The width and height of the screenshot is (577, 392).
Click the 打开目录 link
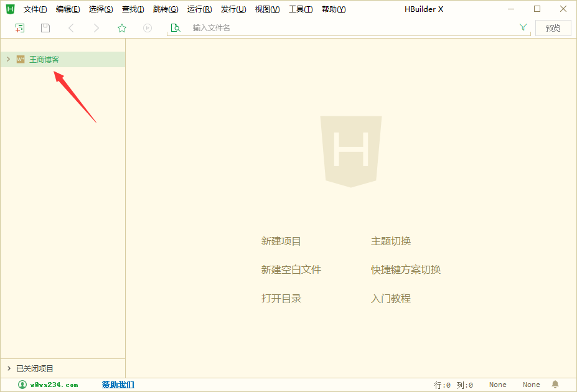coord(281,299)
